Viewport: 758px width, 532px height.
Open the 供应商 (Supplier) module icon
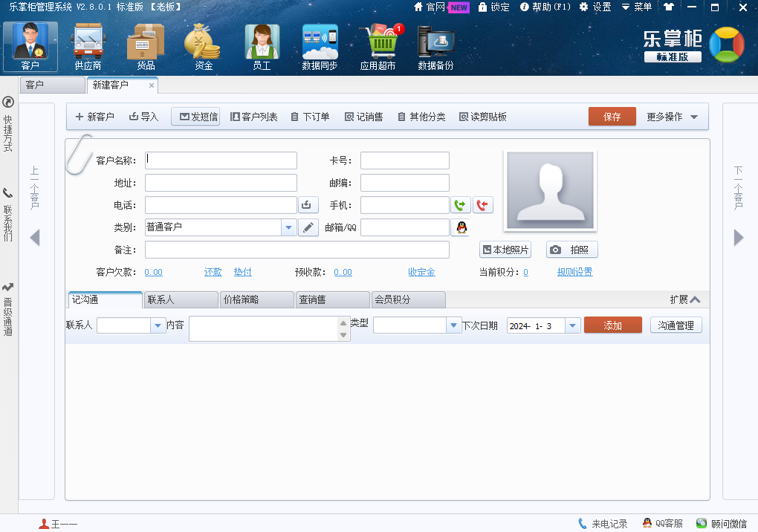pyautogui.click(x=88, y=47)
